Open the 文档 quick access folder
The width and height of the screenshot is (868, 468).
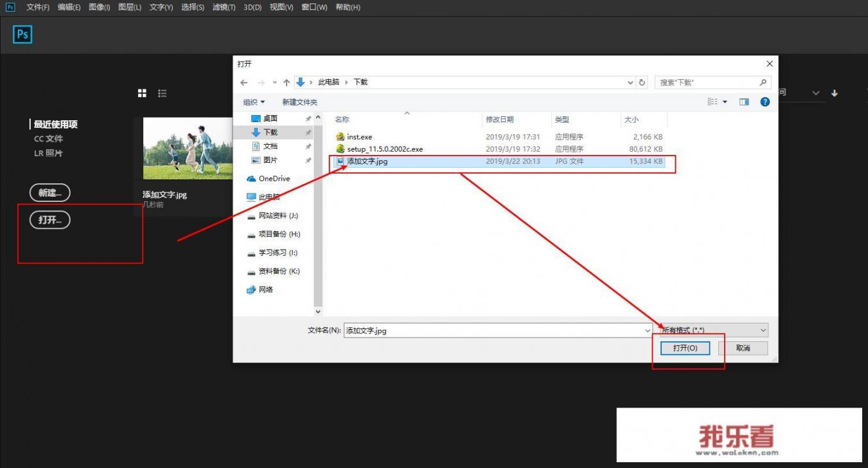click(x=265, y=147)
